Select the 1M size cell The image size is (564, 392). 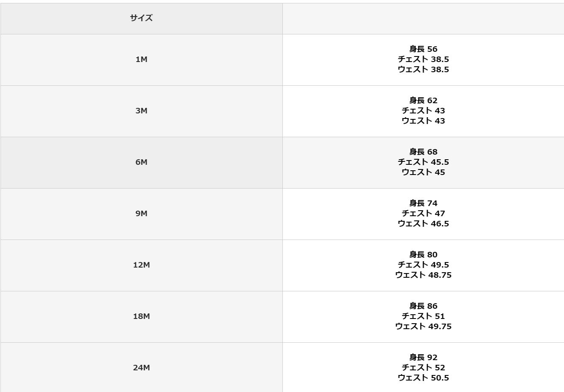[x=141, y=59]
